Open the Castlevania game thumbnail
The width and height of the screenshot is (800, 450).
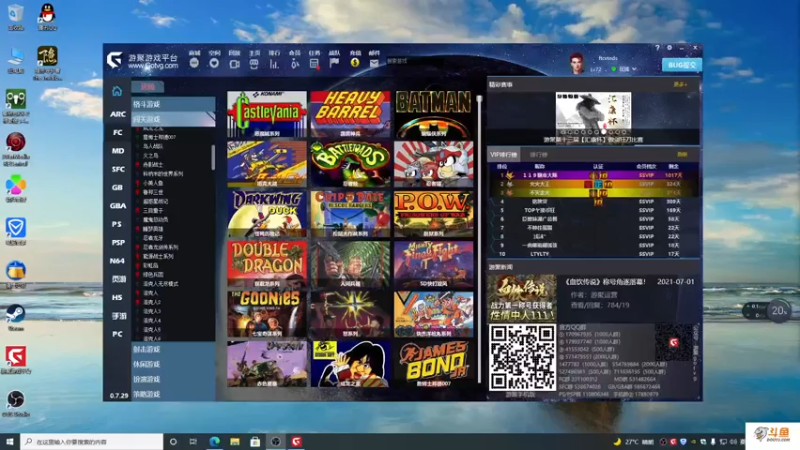click(267, 114)
